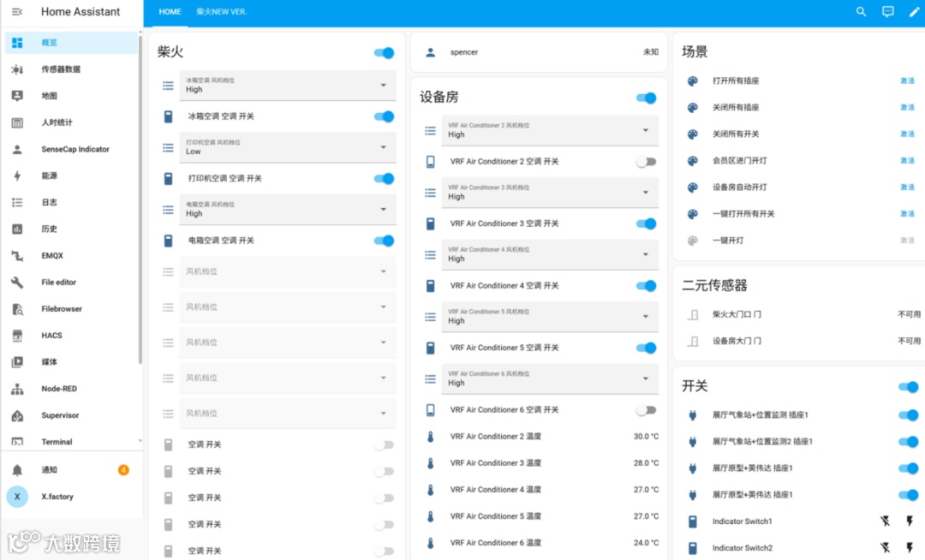Open 传感器数据 in sidebar
Screen dimensions: 925x560
[x=71, y=69]
